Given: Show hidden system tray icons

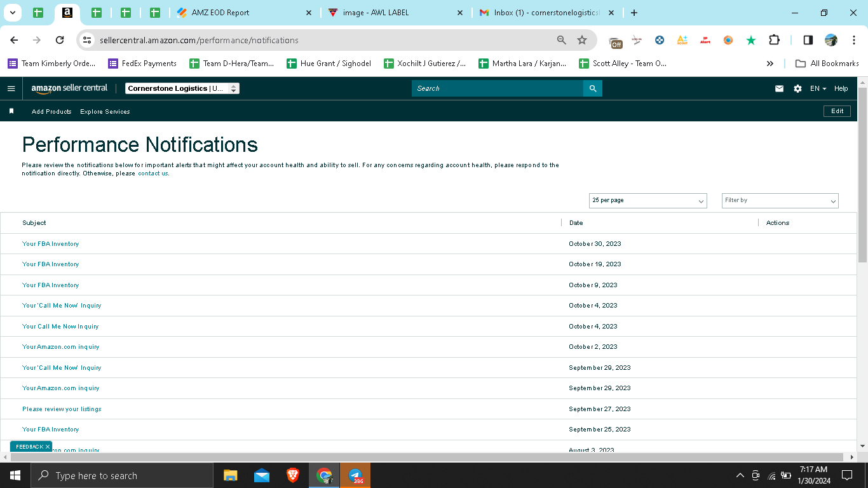Looking at the screenshot, I should pyautogui.click(x=740, y=475).
